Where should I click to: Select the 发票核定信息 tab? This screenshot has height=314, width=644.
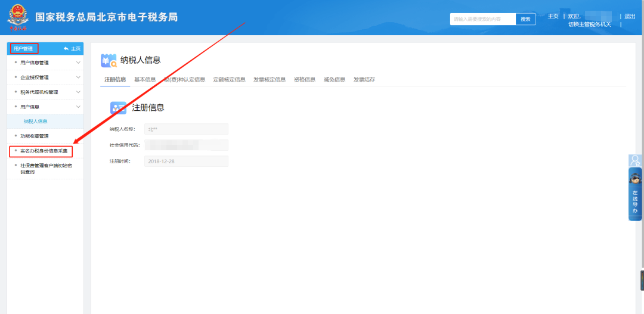pos(269,79)
